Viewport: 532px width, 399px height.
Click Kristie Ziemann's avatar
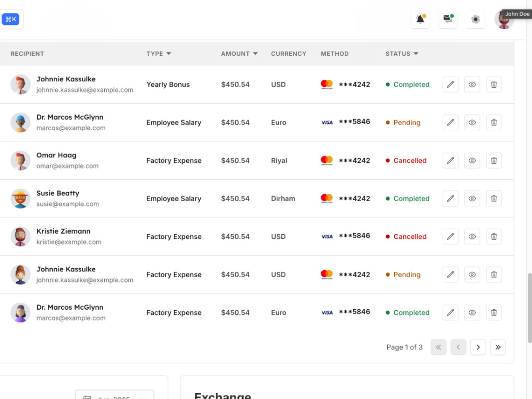pos(20,237)
